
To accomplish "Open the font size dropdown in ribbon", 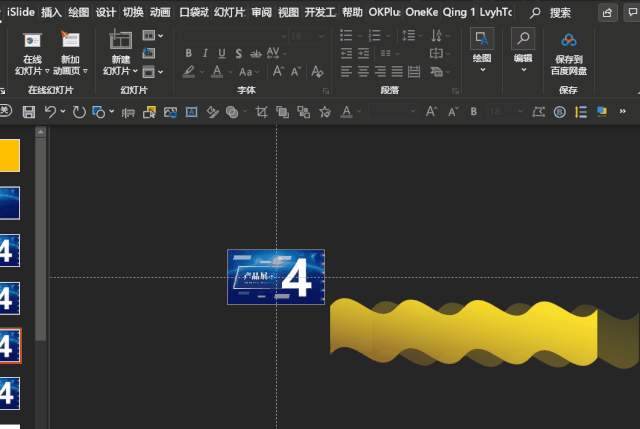I will 321,36.
